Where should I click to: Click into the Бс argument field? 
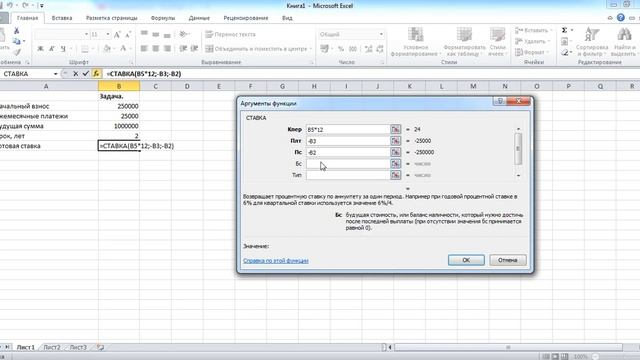[x=348, y=164]
